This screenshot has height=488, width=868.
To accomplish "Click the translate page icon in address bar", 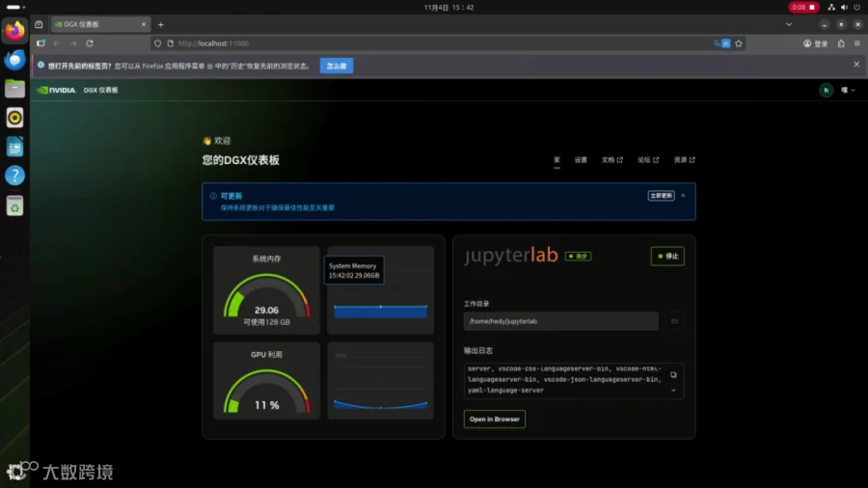I will 721,43.
